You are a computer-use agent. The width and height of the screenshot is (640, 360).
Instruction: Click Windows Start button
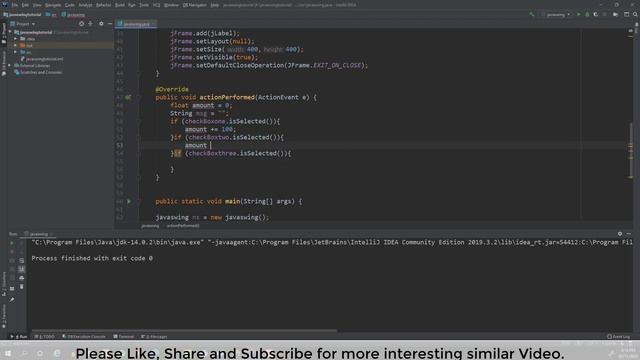(x=8, y=353)
